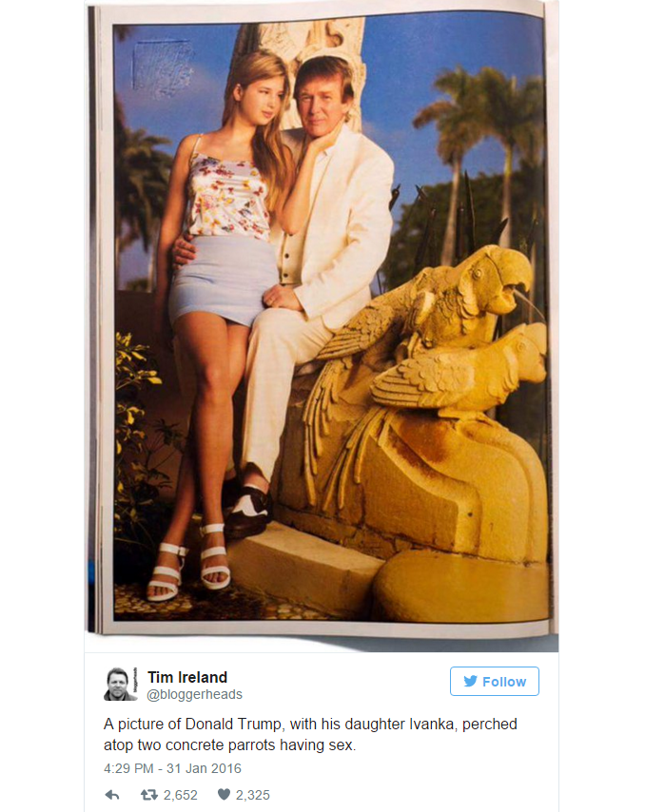The image size is (645, 812).
Task: Open the Tim Ireland display name link
Action: [x=187, y=677]
